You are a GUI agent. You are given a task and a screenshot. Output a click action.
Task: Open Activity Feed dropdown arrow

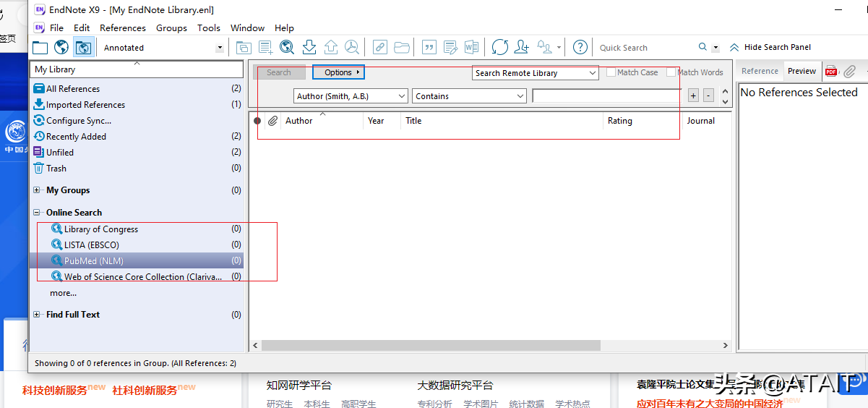[x=559, y=48]
